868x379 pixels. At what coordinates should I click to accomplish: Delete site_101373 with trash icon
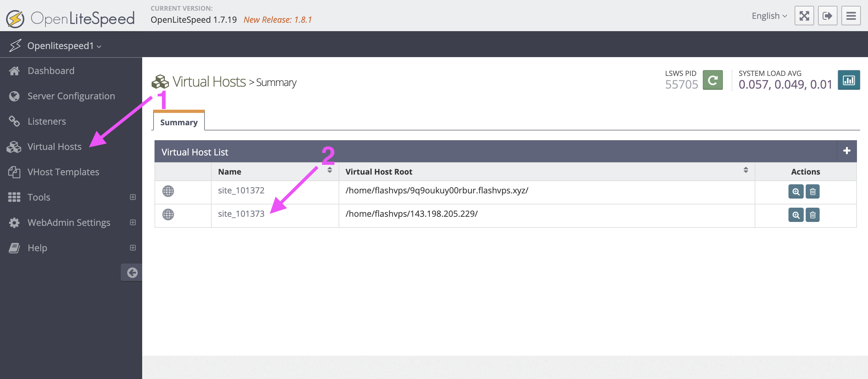(812, 215)
